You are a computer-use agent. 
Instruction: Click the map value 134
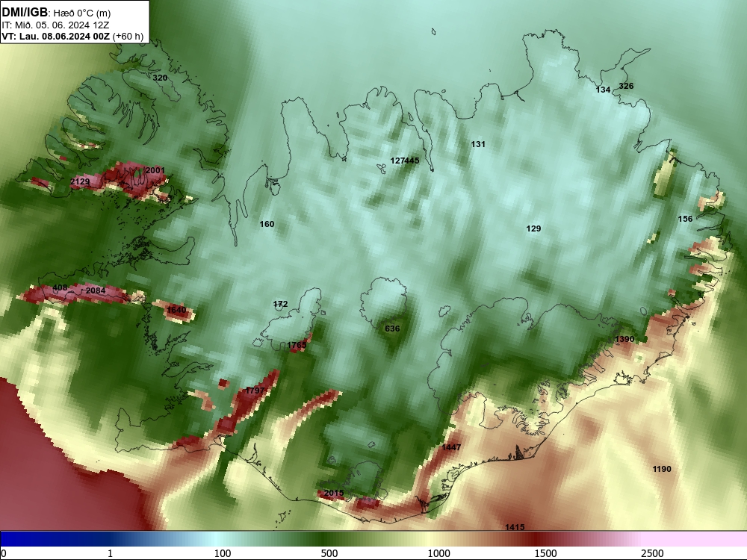(603, 90)
